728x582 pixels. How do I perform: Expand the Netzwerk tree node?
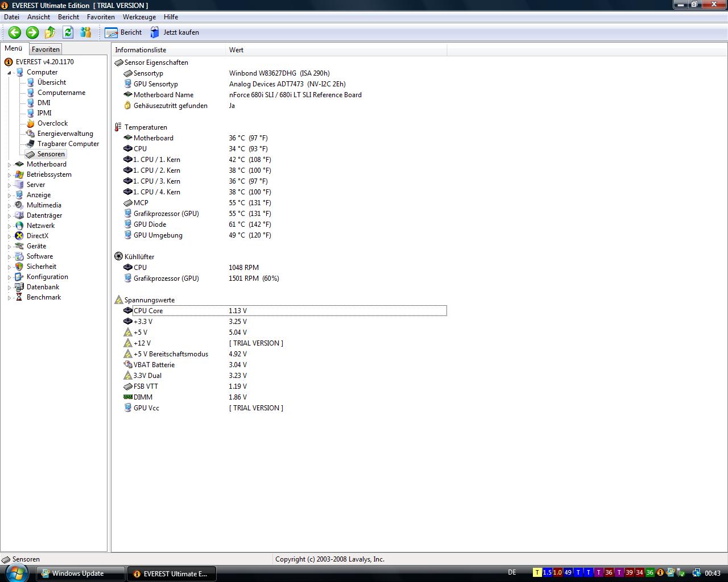click(x=9, y=226)
